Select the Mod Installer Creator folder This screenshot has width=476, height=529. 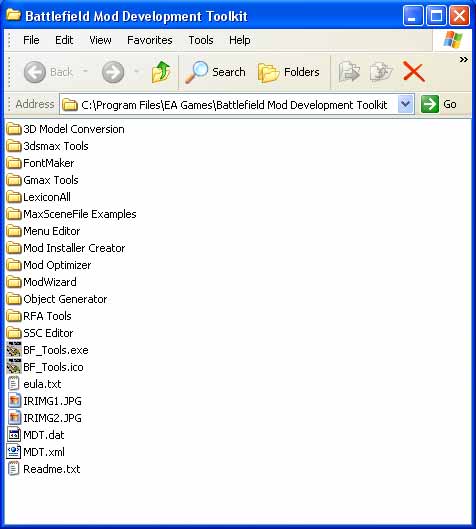point(66,248)
